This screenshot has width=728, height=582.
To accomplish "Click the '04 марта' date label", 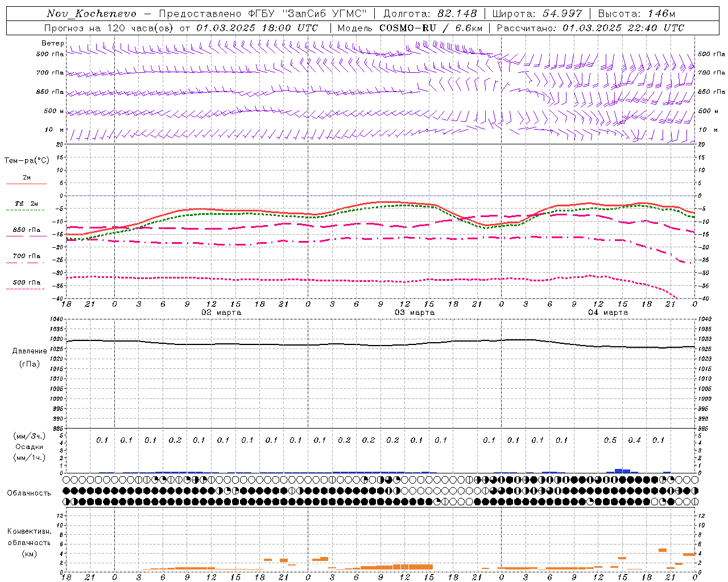I will point(608,313).
